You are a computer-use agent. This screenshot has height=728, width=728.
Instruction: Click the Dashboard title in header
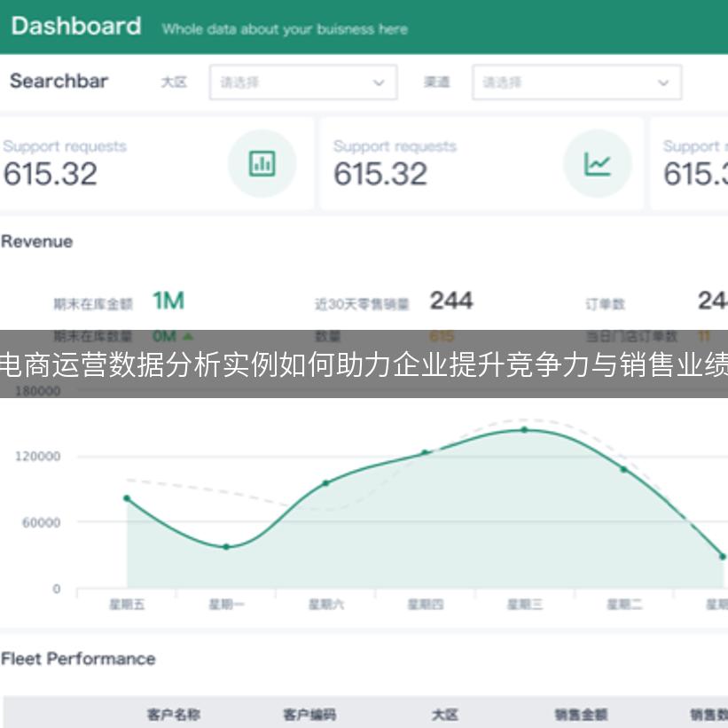pyautogui.click(x=76, y=26)
